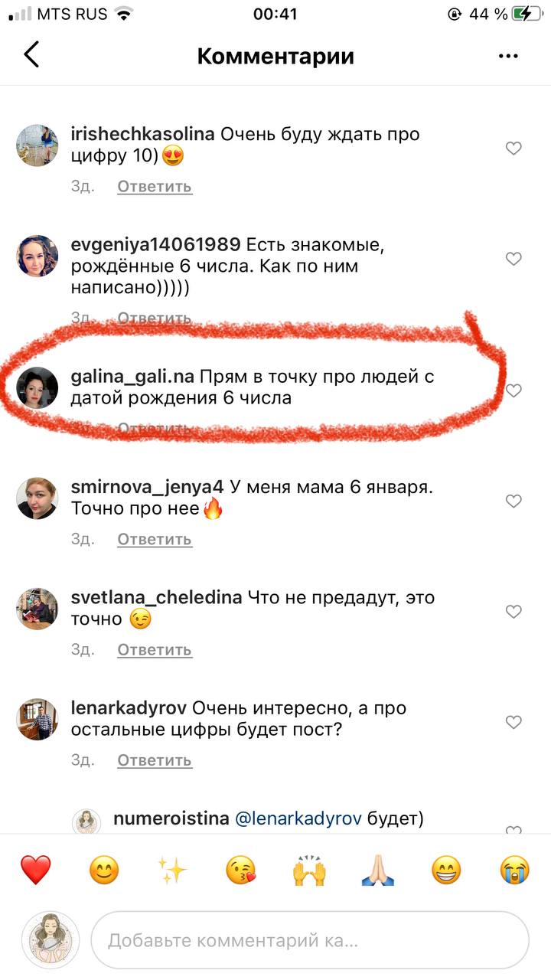
Task: Open the three-dots options menu
Action: pyautogui.click(x=508, y=56)
